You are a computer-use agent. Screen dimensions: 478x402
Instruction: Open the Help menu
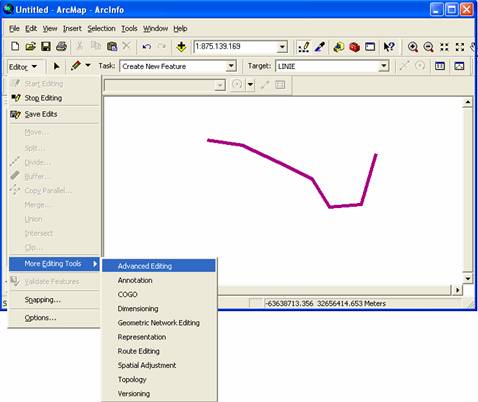point(180,29)
